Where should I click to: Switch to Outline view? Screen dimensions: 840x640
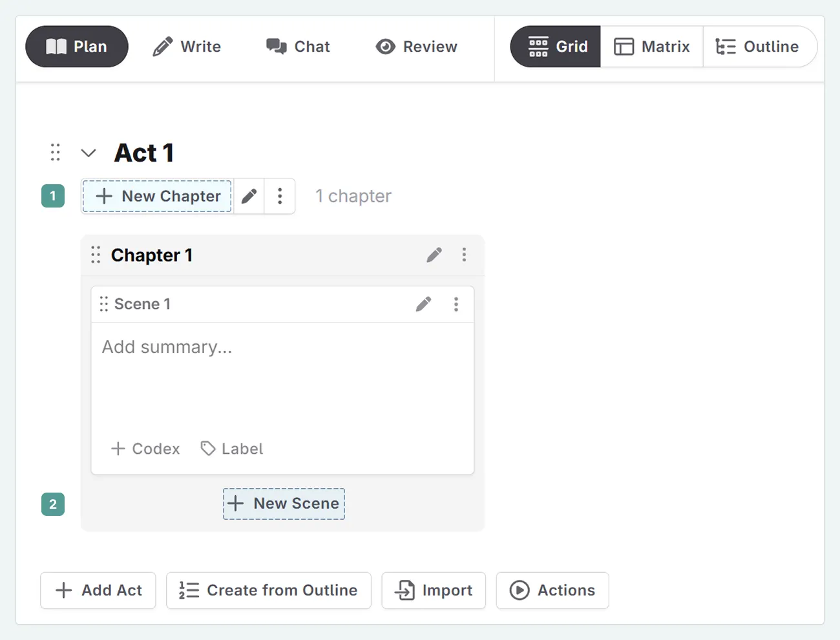coord(761,46)
